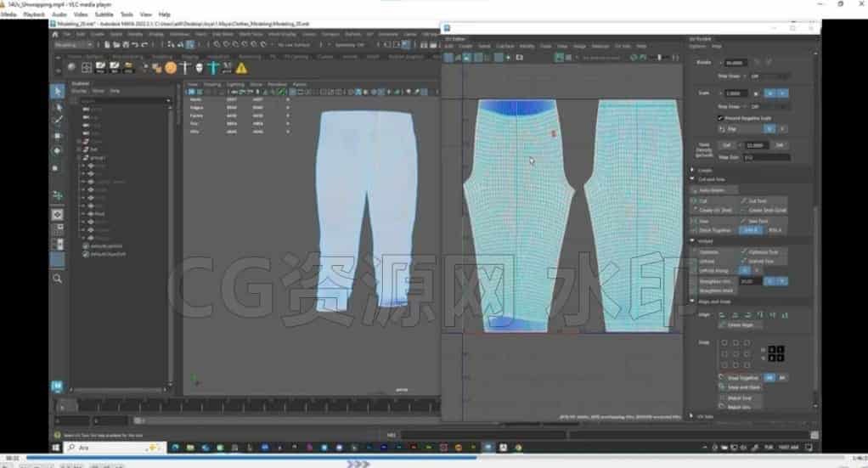Click the Maya home icon in menu bar
This screenshot has width=868, height=468.
pos(55,34)
